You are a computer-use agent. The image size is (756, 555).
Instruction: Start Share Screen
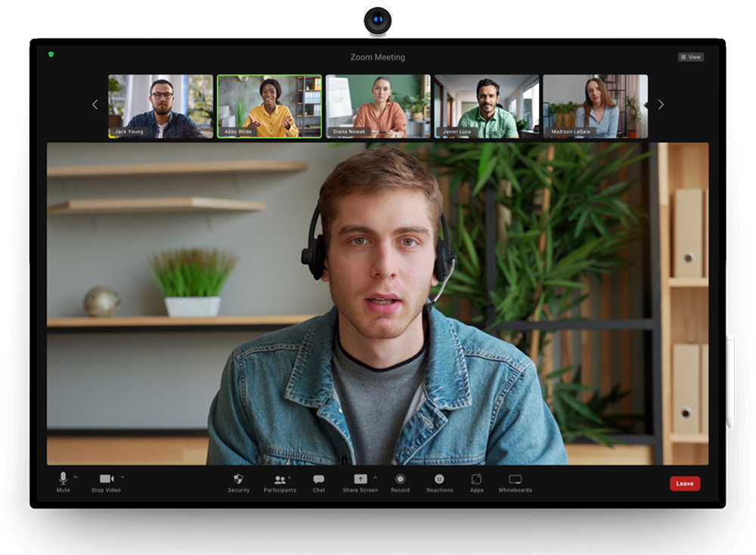click(360, 482)
